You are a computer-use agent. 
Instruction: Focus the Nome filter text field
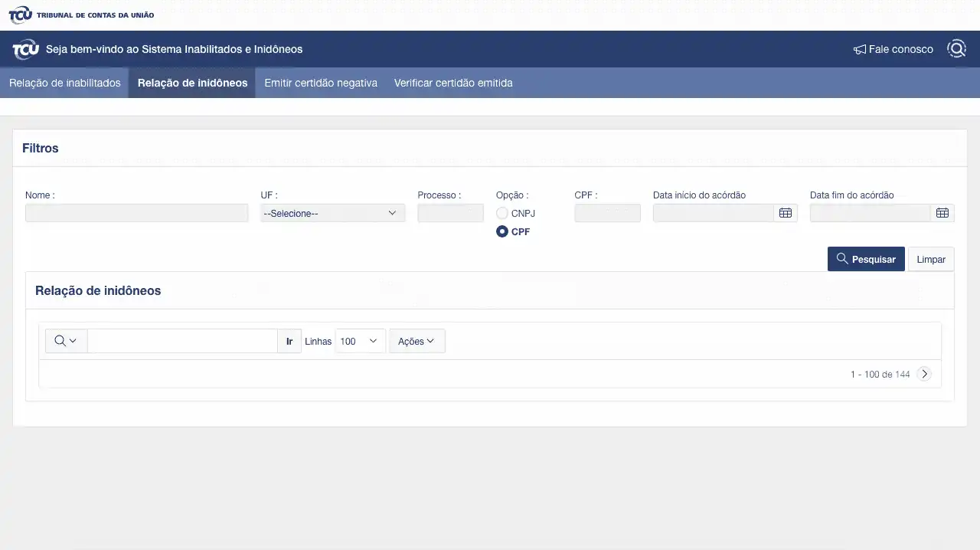[136, 213]
